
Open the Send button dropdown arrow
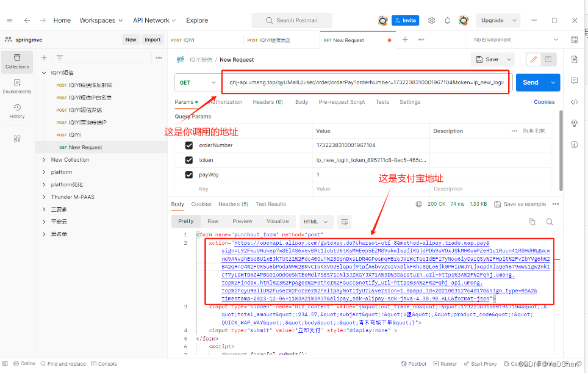click(x=553, y=82)
